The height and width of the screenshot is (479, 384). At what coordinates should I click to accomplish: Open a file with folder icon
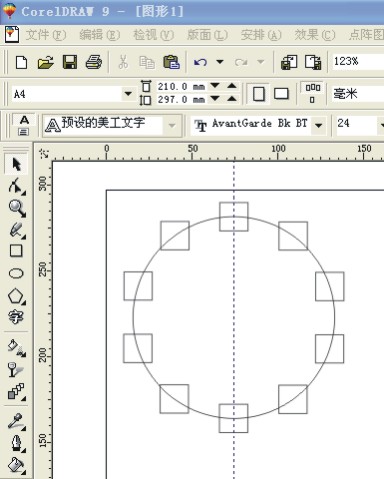tap(46, 62)
